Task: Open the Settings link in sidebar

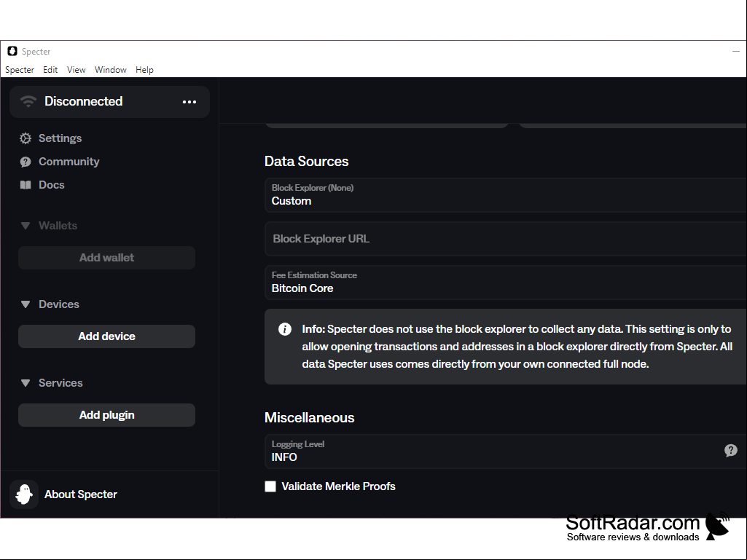Action: tap(60, 138)
